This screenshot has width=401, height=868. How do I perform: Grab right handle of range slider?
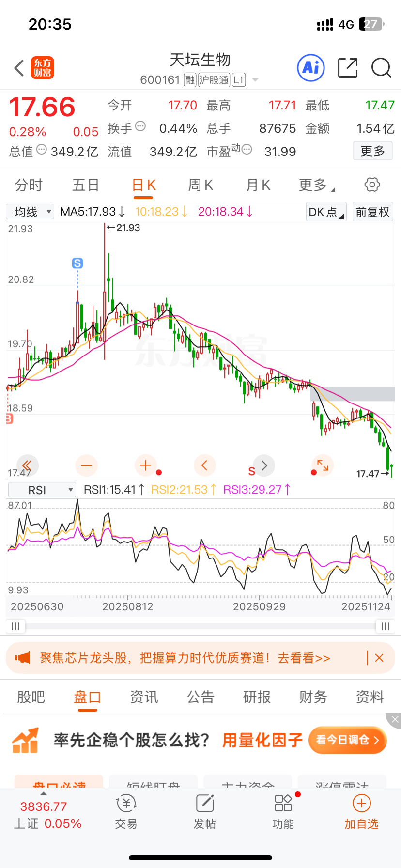(x=385, y=626)
